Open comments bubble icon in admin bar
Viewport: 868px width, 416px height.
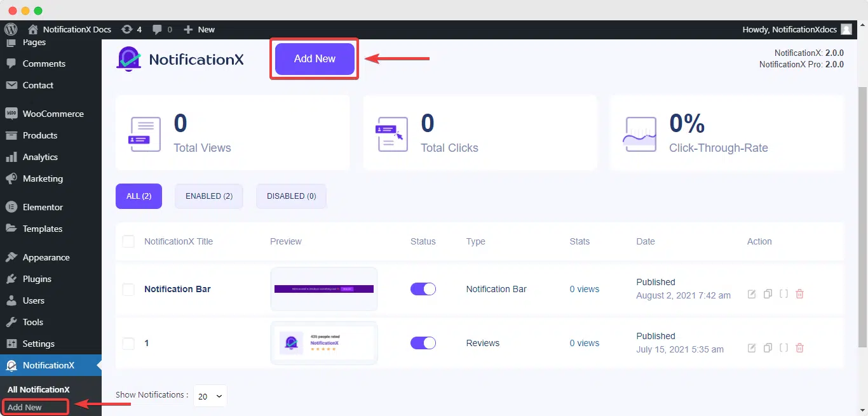(163, 29)
